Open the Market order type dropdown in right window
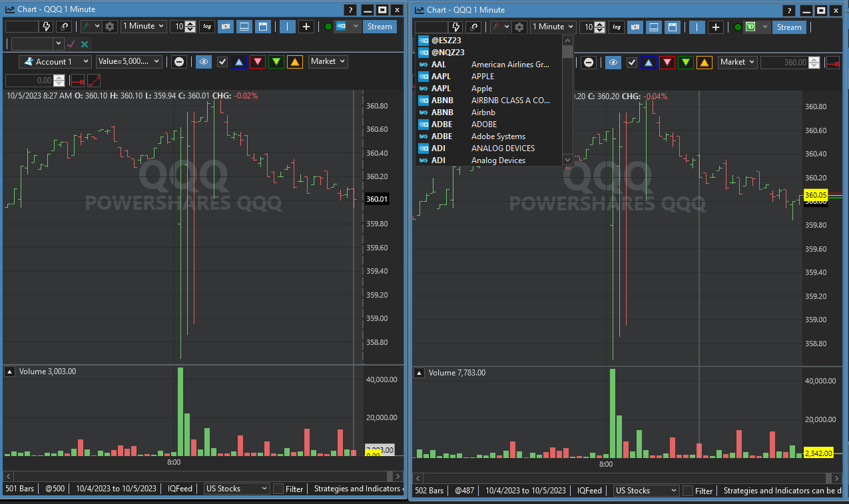 point(737,62)
